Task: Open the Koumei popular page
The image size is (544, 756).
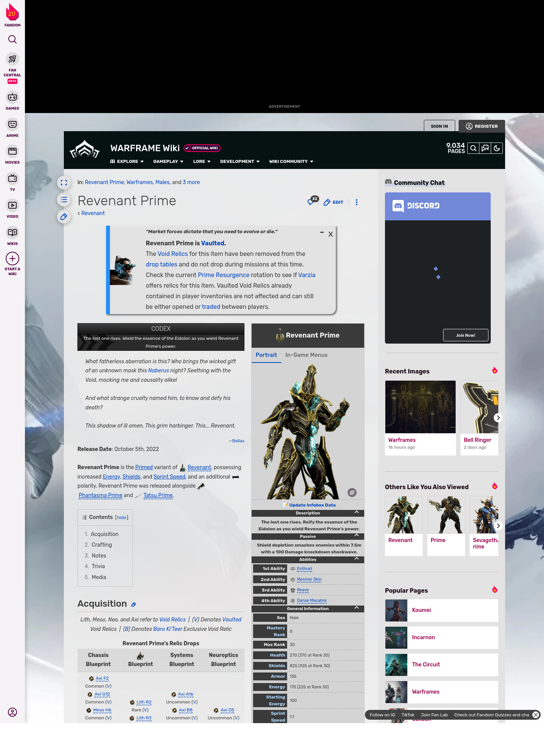Action: 442,610
